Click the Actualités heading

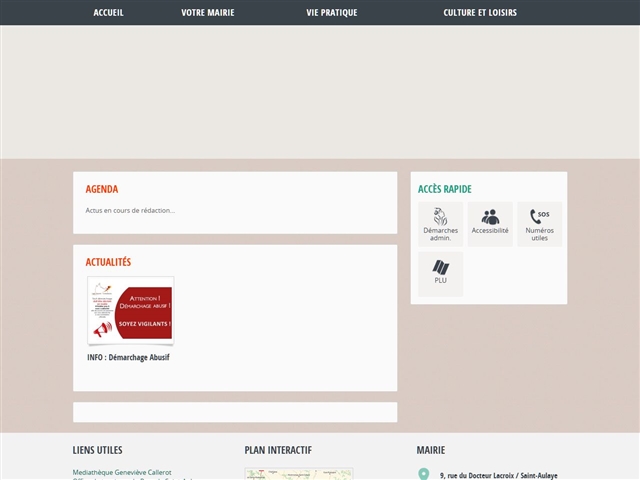click(108, 262)
